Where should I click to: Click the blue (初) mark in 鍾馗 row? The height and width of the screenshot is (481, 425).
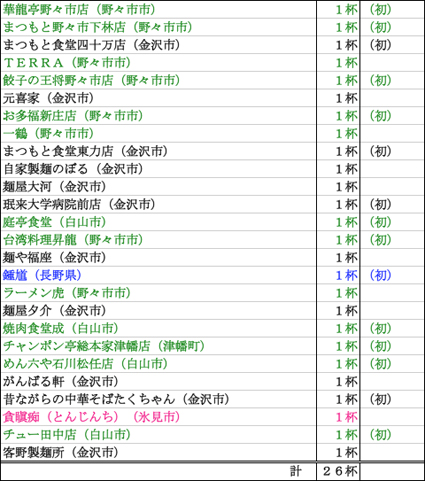tap(380, 275)
